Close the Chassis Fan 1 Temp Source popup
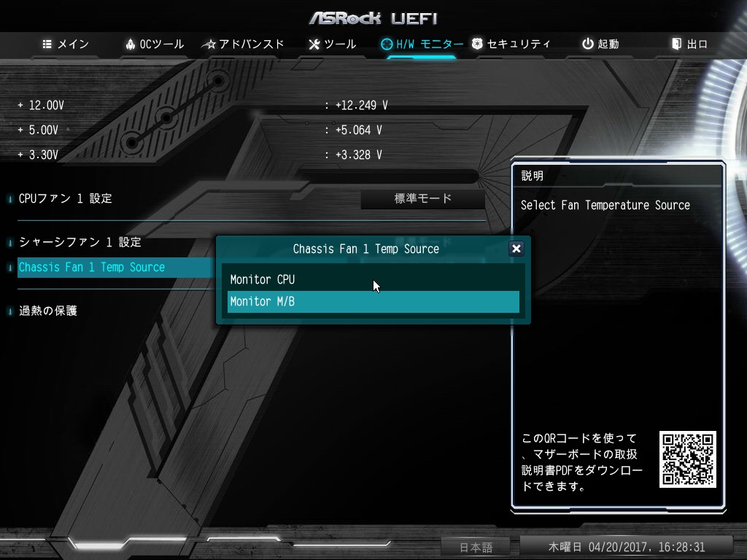This screenshot has width=747, height=560. 516,249
